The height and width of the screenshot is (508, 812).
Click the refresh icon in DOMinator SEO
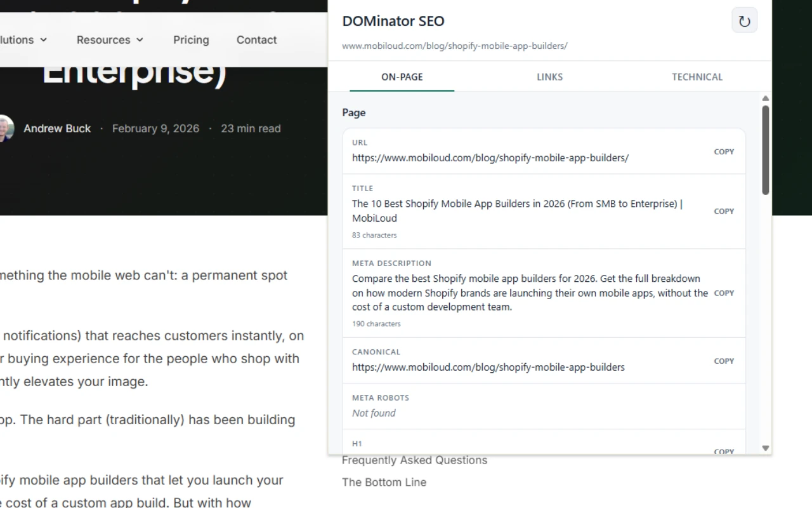pyautogui.click(x=744, y=21)
